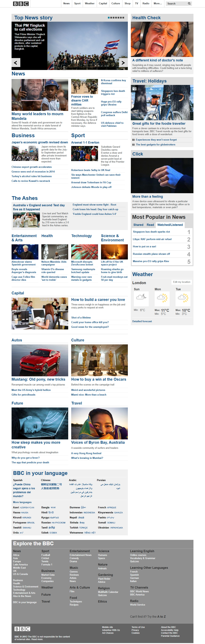Open the Sport navigation item
This screenshot has width=205, height=644.
pyautogui.click(x=77, y=4)
